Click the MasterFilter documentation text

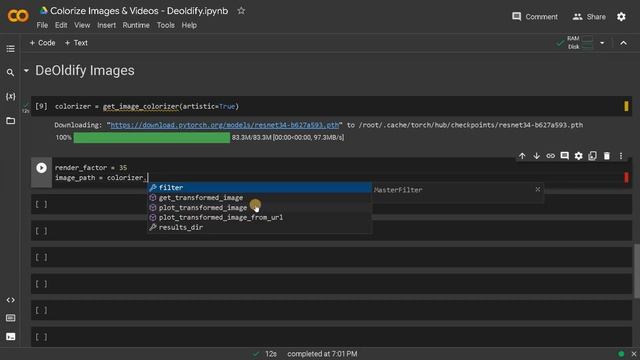(398, 190)
